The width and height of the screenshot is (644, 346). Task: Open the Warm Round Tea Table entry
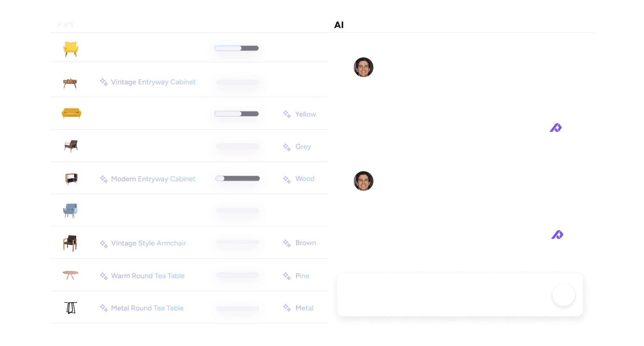pos(148,276)
